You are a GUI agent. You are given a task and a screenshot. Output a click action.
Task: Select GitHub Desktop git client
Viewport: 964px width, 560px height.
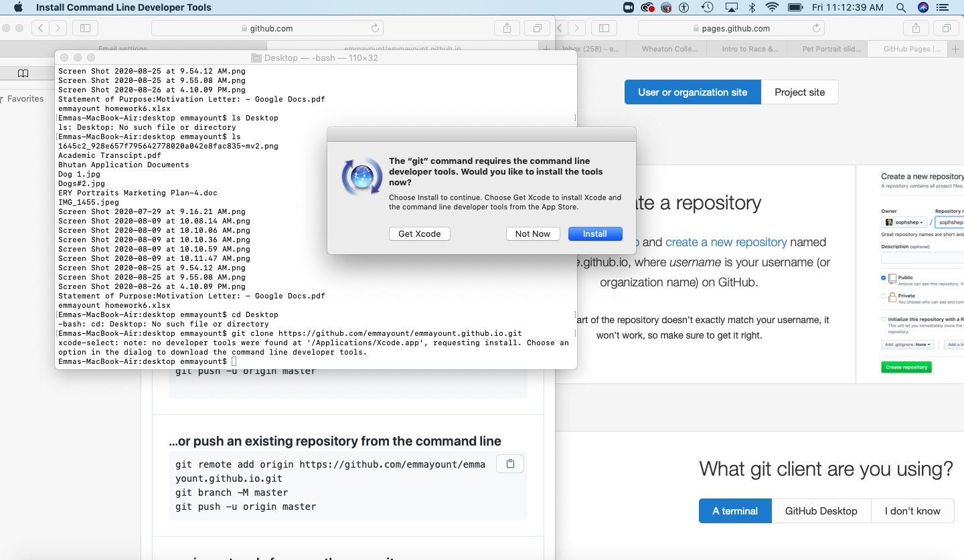[821, 510]
